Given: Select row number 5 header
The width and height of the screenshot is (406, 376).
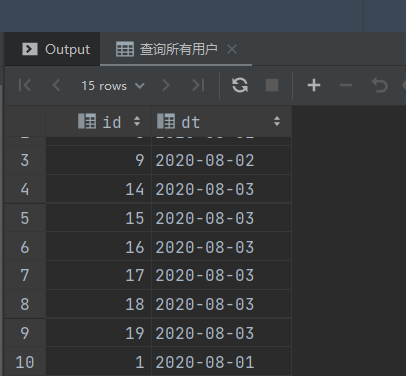Looking at the screenshot, I should [x=25, y=218].
